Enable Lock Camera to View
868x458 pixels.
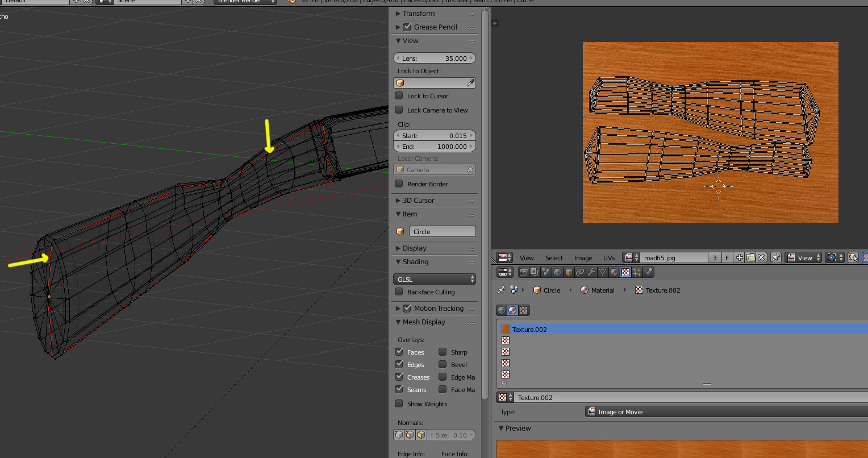coord(399,110)
